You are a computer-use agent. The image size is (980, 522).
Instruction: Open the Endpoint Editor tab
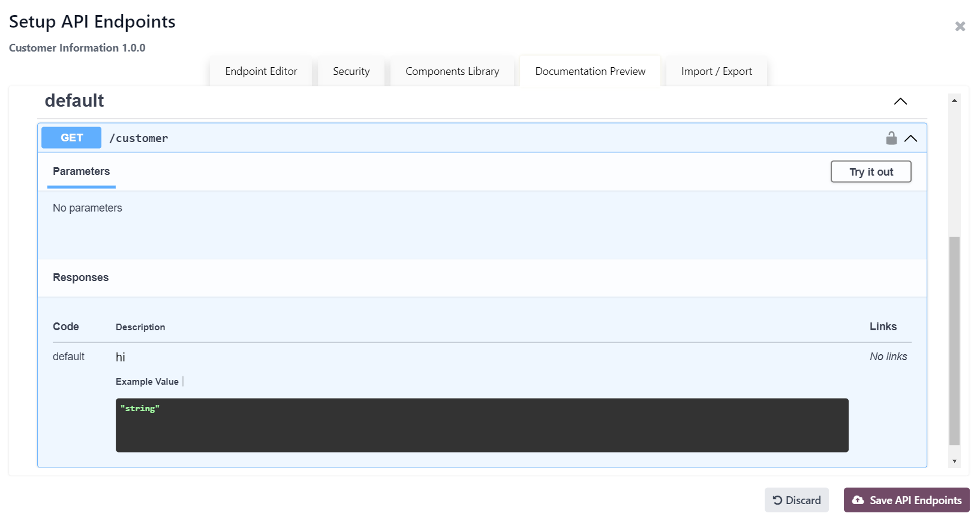[261, 71]
